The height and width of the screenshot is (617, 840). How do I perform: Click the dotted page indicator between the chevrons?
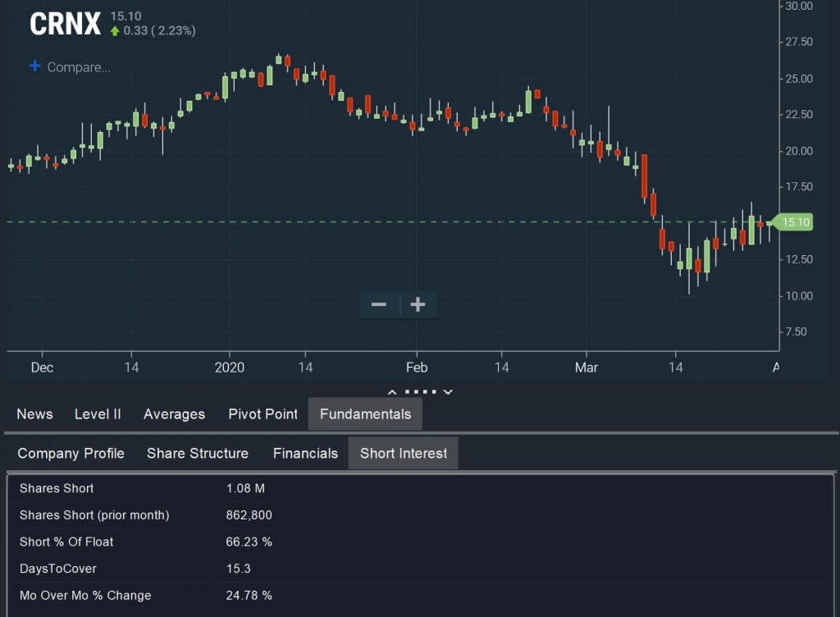[419, 391]
